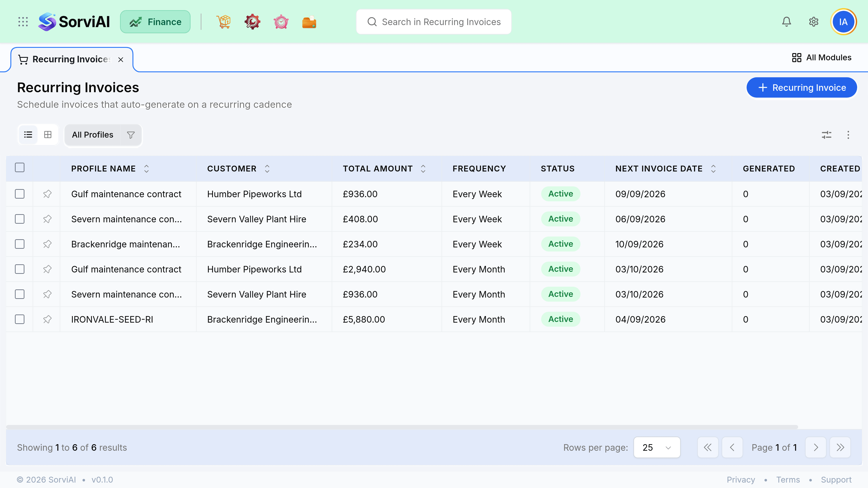Open the Brackenridge maintenan... profile

pos(125,244)
